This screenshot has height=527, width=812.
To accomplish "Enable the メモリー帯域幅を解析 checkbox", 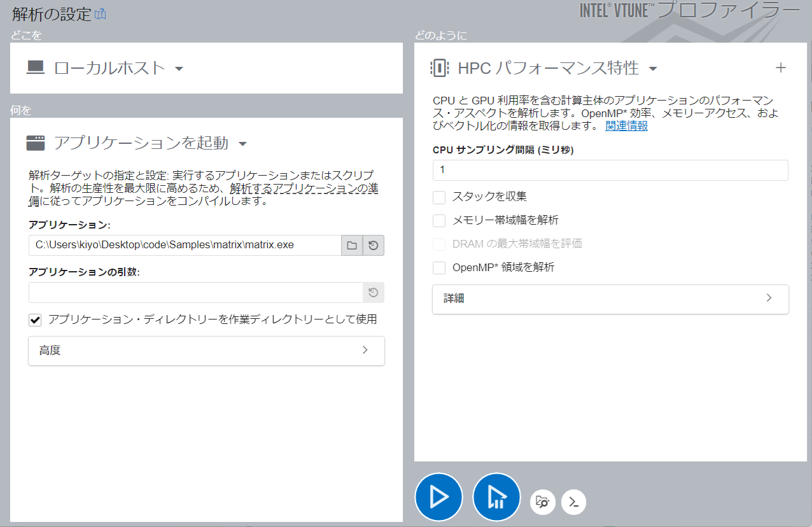I will [x=439, y=221].
